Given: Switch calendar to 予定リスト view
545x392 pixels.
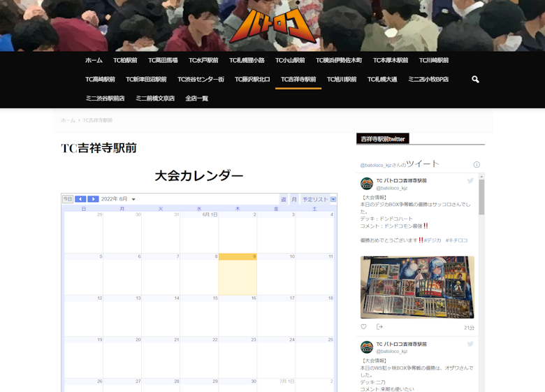Looking at the screenshot, I should click(315, 199).
